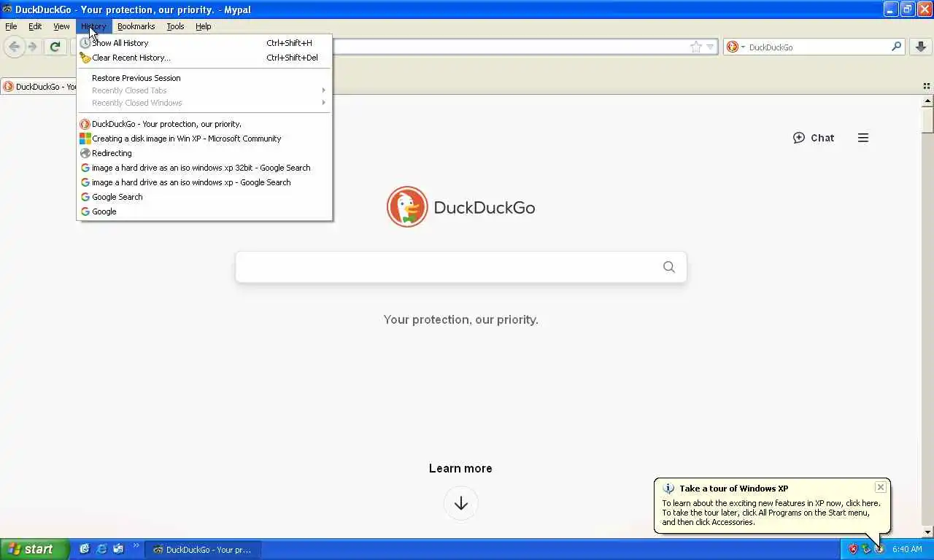Viewport: 934px width, 560px height.
Task: Launch Internet Explorer from Quick Launch
Action: click(x=101, y=549)
